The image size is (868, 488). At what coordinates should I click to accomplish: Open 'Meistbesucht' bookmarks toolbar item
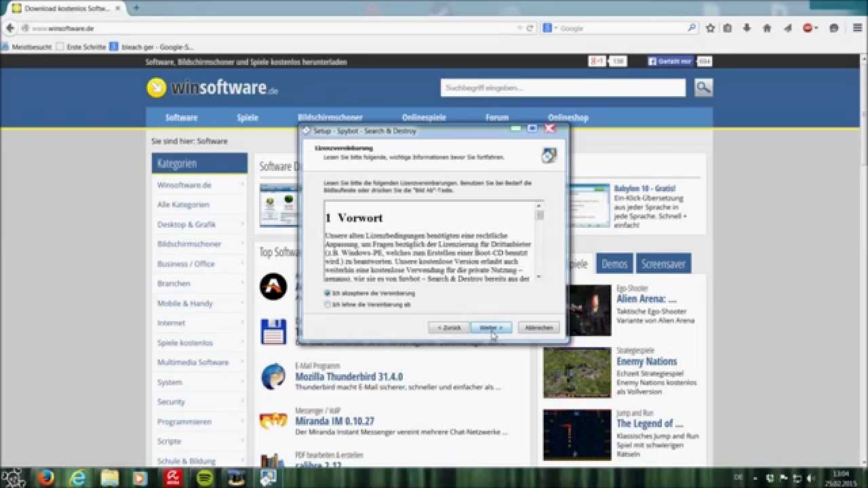tap(27, 47)
